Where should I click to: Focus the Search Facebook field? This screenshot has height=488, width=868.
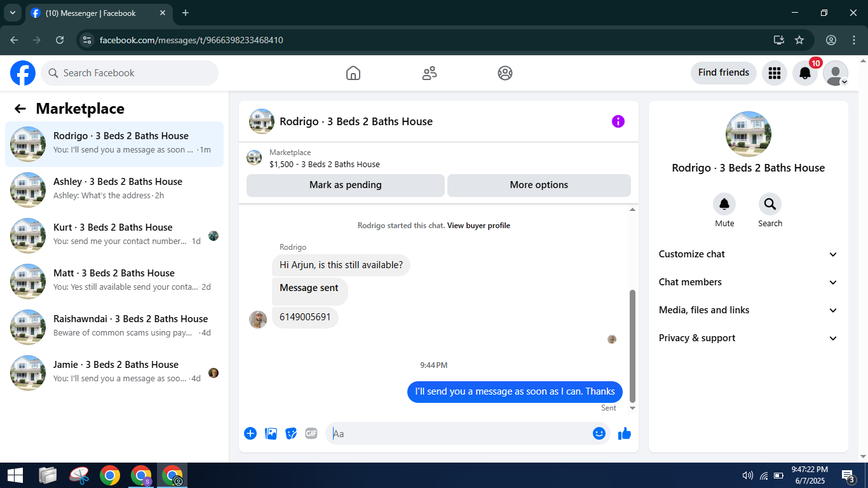pos(130,73)
